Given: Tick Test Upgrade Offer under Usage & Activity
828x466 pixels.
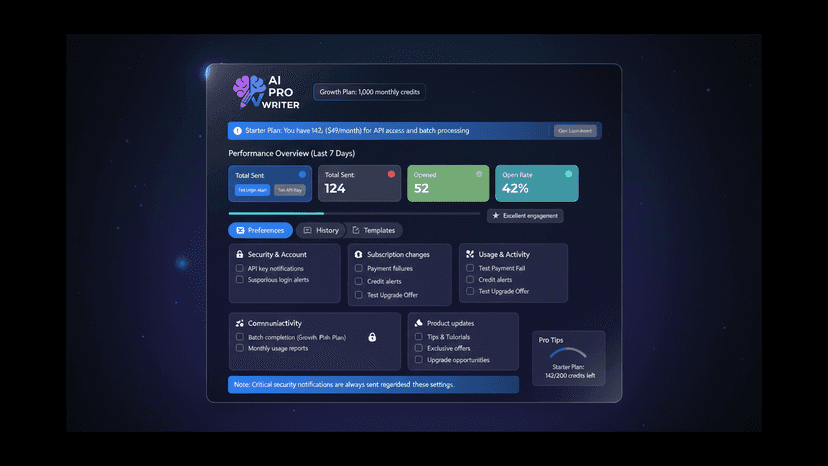Looking at the screenshot, I should click(x=470, y=291).
